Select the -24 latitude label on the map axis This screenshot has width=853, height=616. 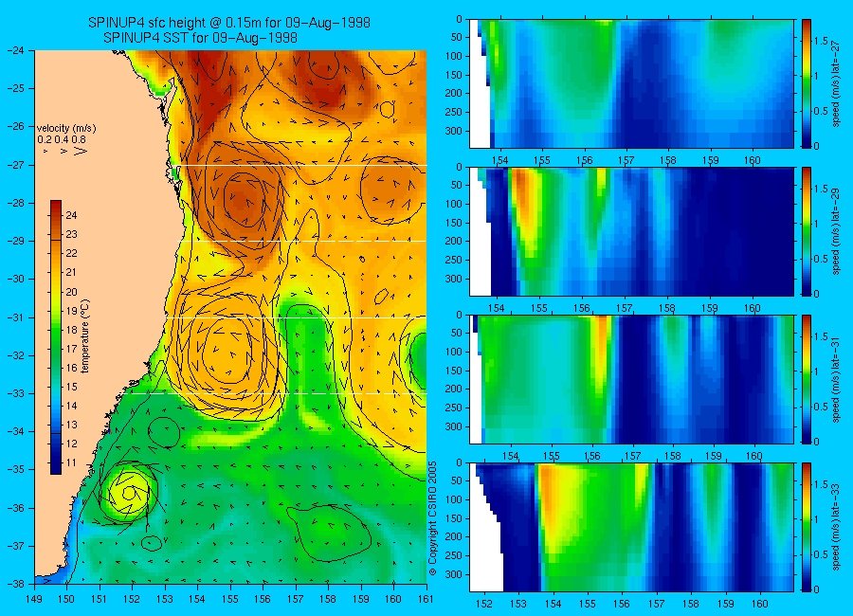pos(15,50)
